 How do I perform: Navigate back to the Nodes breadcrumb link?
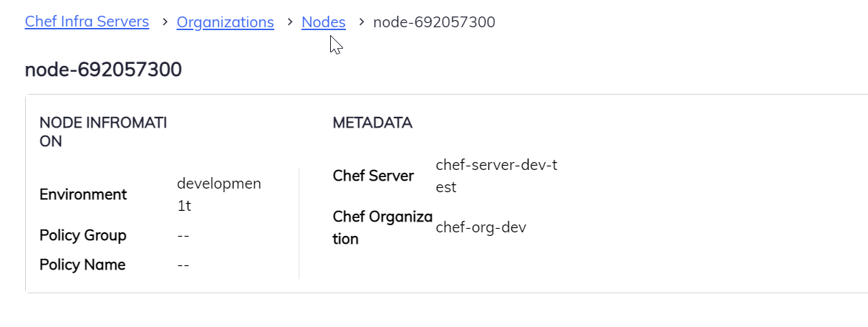pos(323,22)
